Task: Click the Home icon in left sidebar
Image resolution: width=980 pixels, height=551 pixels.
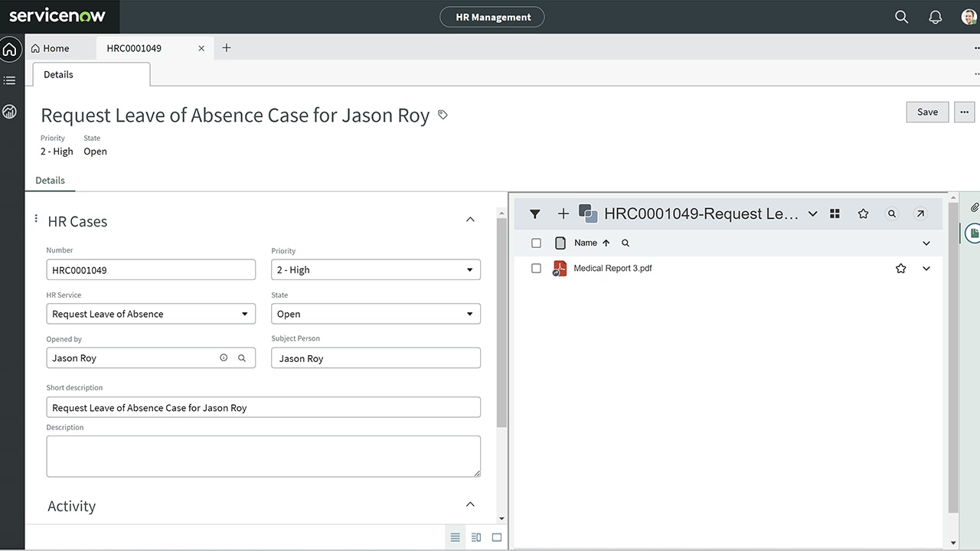Action: (x=9, y=50)
